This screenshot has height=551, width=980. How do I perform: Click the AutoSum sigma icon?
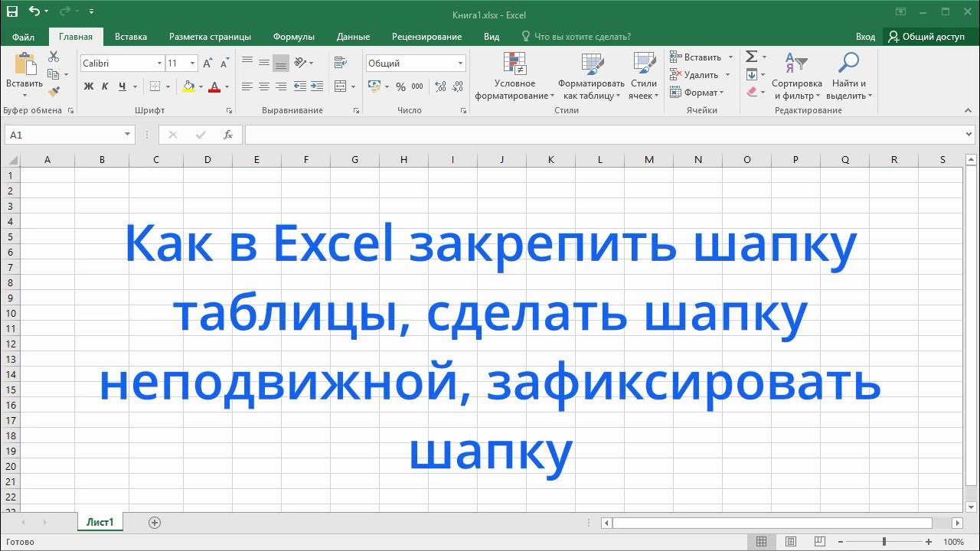click(751, 57)
